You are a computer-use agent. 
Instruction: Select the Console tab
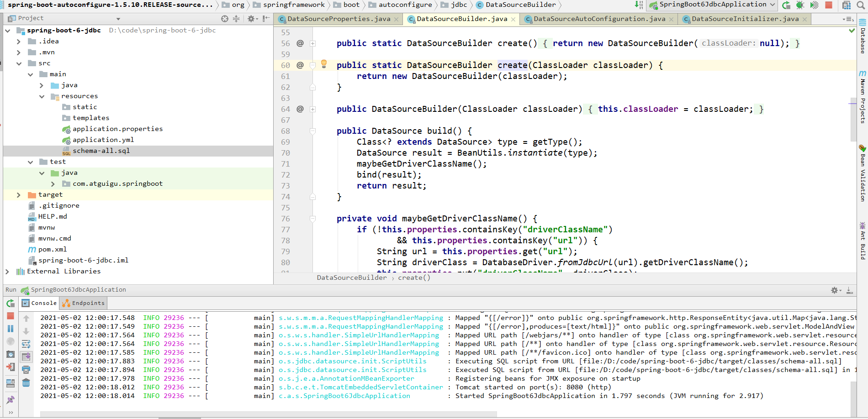click(40, 303)
